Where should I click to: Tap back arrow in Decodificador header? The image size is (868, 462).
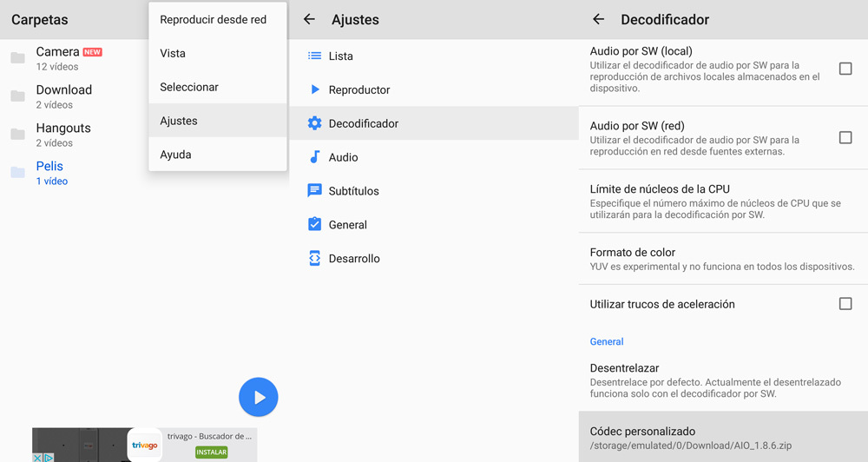[598, 19]
